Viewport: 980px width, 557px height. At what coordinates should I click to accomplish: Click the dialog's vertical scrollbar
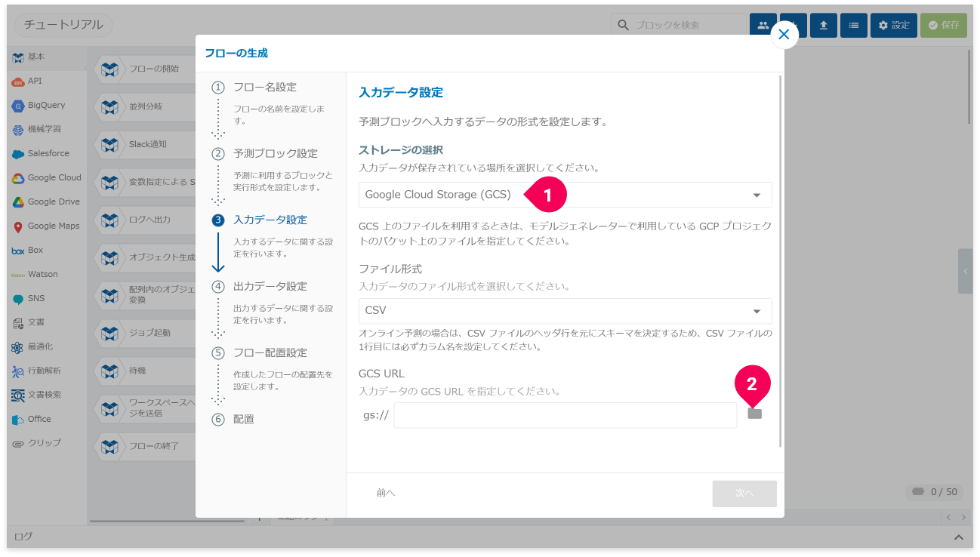click(781, 260)
